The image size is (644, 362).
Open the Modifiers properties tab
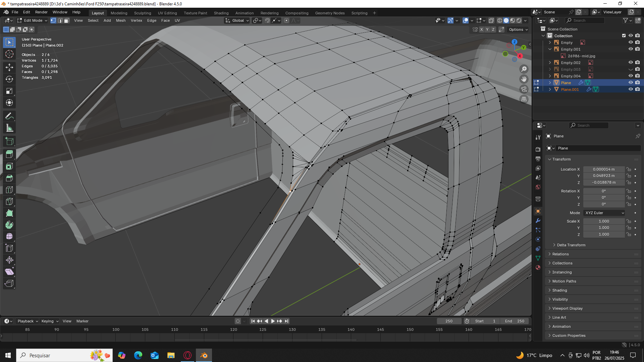538,221
